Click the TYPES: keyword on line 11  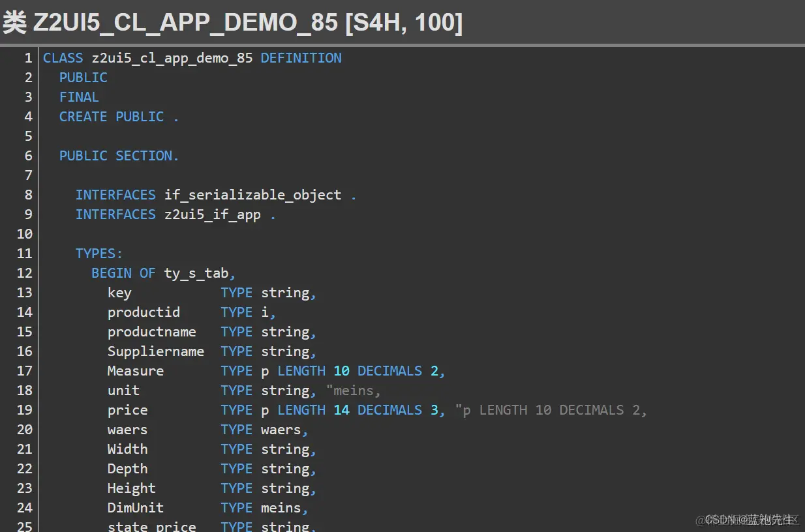(99, 254)
